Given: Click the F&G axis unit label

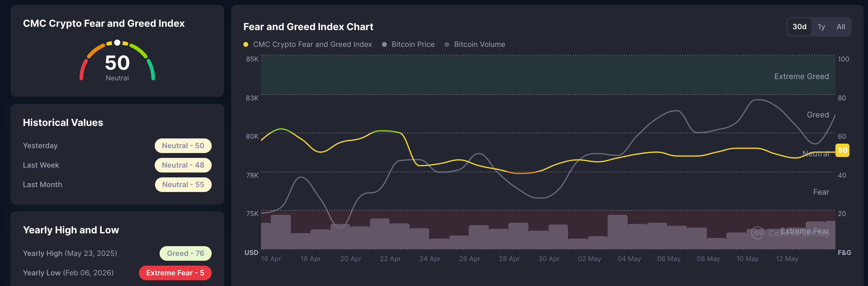Looking at the screenshot, I should (x=844, y=253).
